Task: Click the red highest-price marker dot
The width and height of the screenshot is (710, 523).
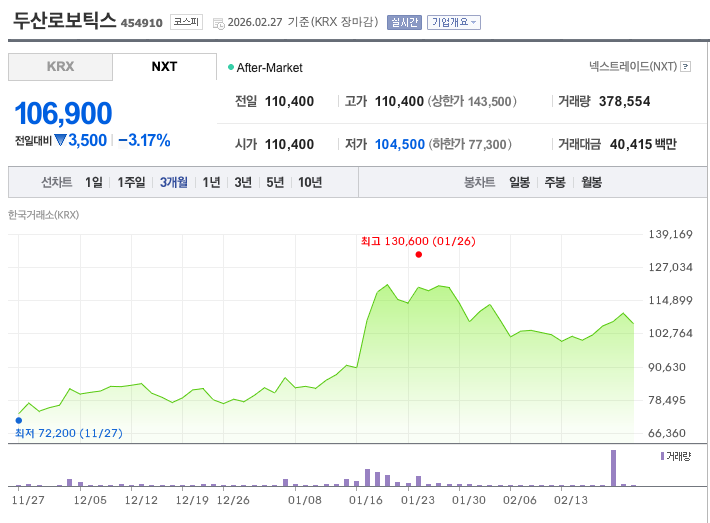Action: point(418,254)
